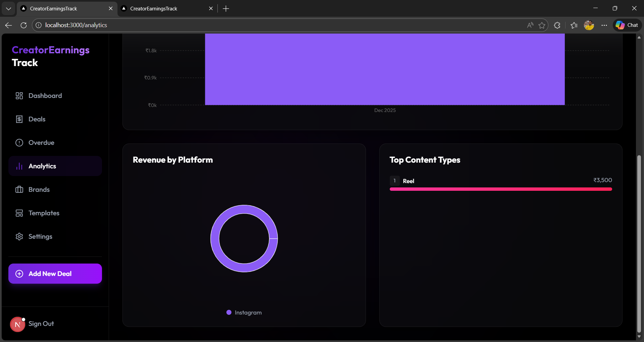Click the browser profile avatar

click(589, 25)
